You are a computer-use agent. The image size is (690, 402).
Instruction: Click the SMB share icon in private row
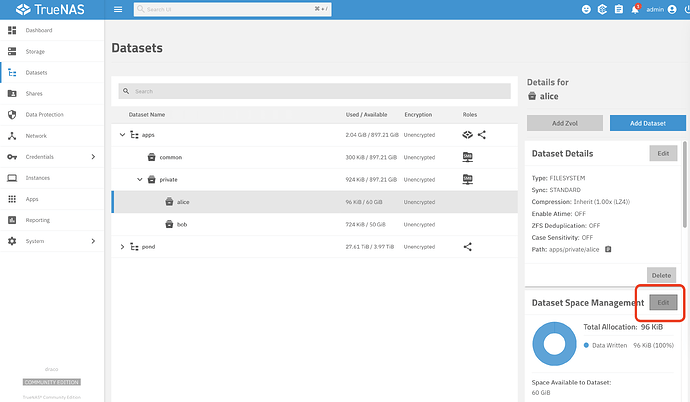[467, 179]
